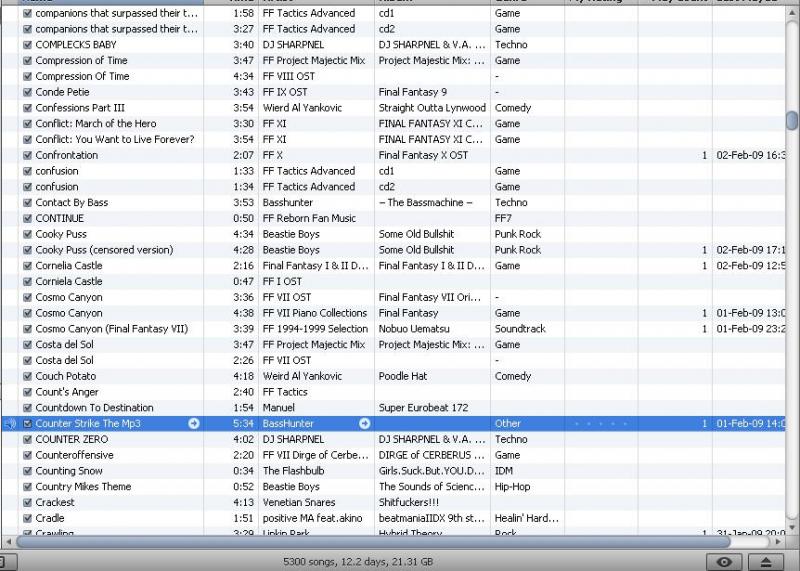The width and height of the screenshot is (800, 571).
Task: Click the 5:34 duration of Counter Strike
Action: point(243,424)
